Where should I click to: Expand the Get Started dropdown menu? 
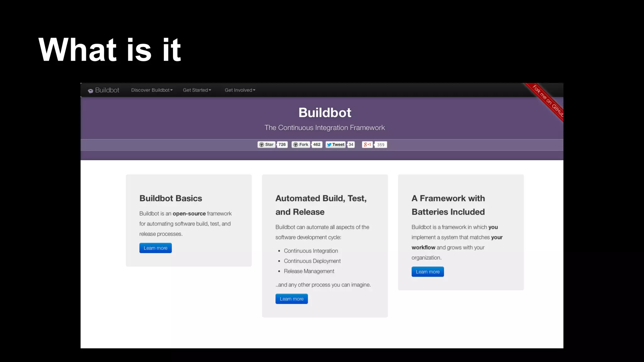pyautogui.click(x=197, y=90)
